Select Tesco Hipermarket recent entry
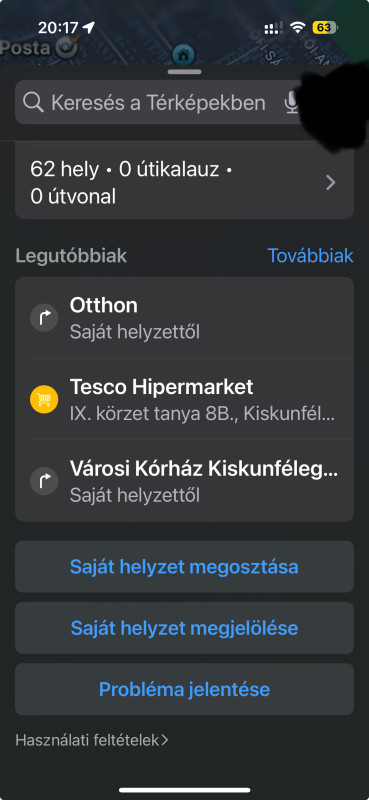This screenshot has height=800, width=369. coord(184,399)
